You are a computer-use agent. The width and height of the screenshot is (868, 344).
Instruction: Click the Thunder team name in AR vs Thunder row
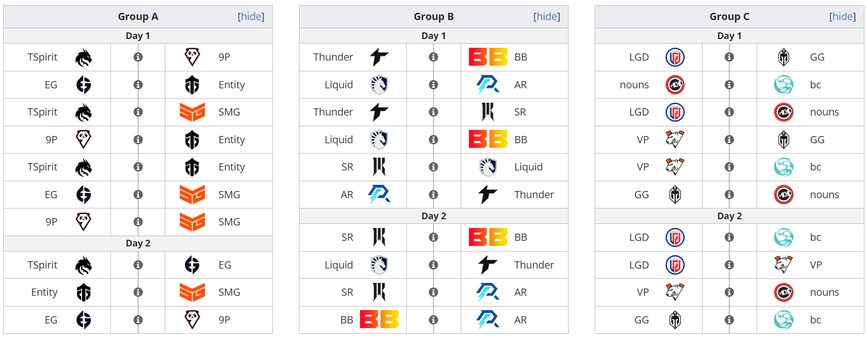(x=534, y=195)
